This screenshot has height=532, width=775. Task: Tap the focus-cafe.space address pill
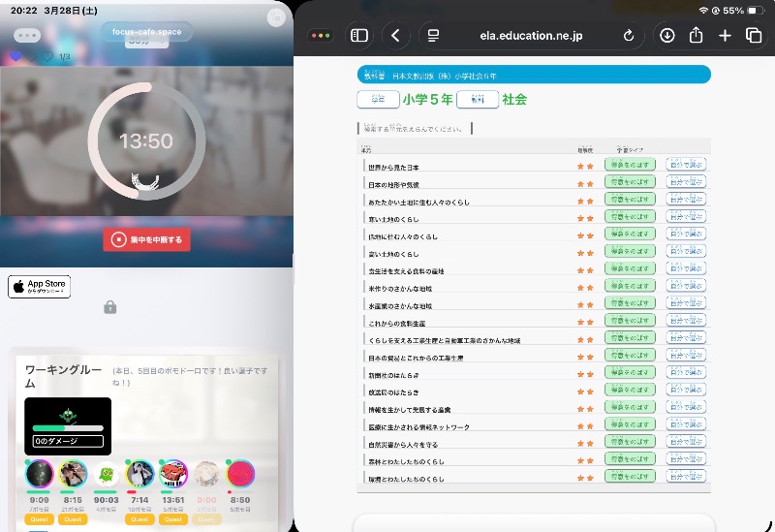(x=147, y=32)
